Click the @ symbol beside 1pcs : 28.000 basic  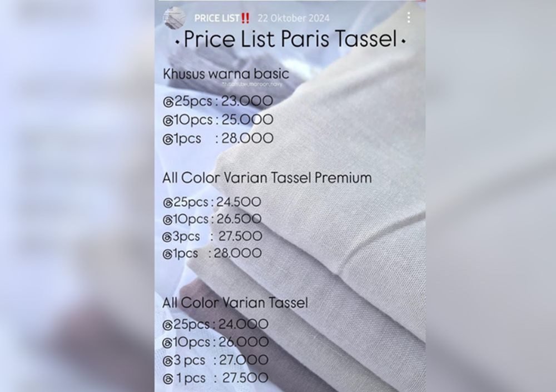click(x=168, y=138)
